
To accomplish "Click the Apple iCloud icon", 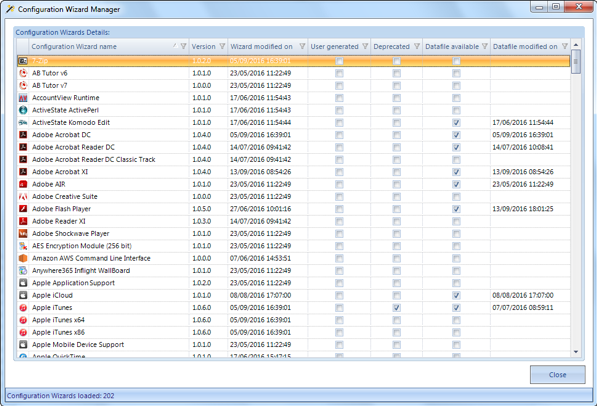I will 23,295.
